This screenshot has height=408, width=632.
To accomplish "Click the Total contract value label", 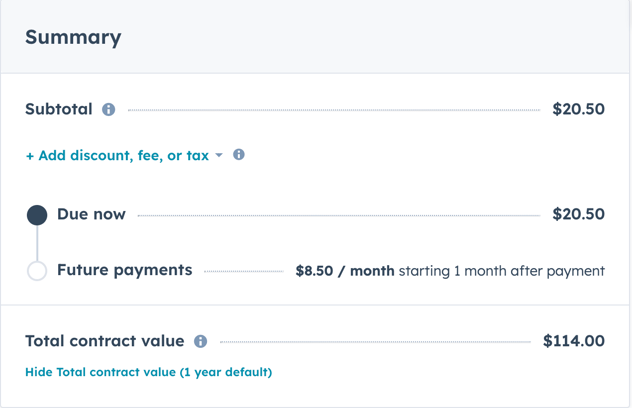I will tap(105, 341).
